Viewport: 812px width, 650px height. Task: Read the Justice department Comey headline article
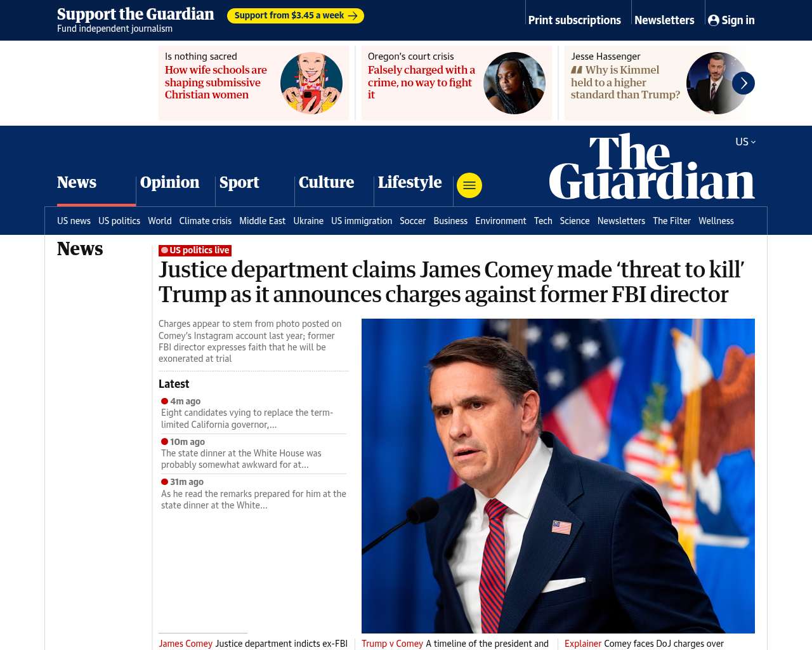tap(451, 282)
